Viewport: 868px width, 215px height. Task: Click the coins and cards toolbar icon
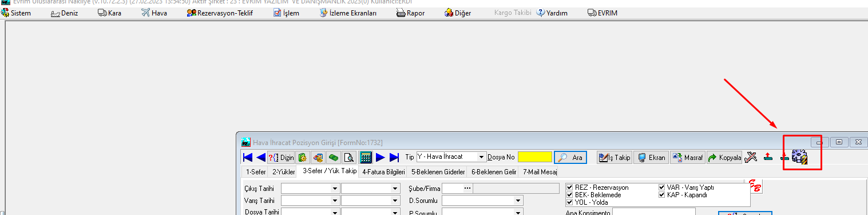point(318,157)
